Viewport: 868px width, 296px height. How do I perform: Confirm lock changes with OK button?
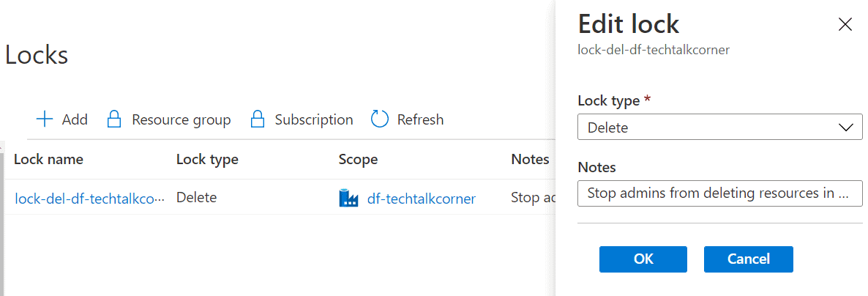(643, 259)
